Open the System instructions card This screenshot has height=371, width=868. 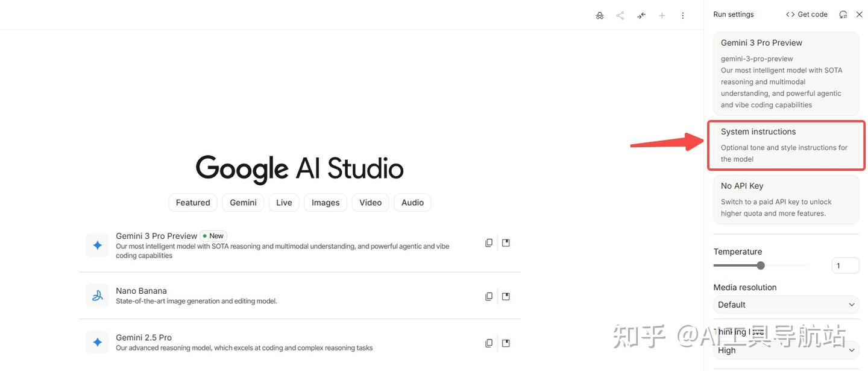coord(785,145)
